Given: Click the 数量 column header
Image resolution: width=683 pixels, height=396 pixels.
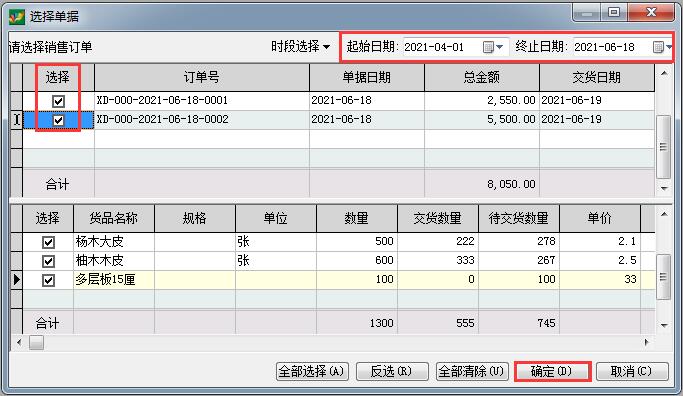Looking at the screenshot, I should (357, 218).
